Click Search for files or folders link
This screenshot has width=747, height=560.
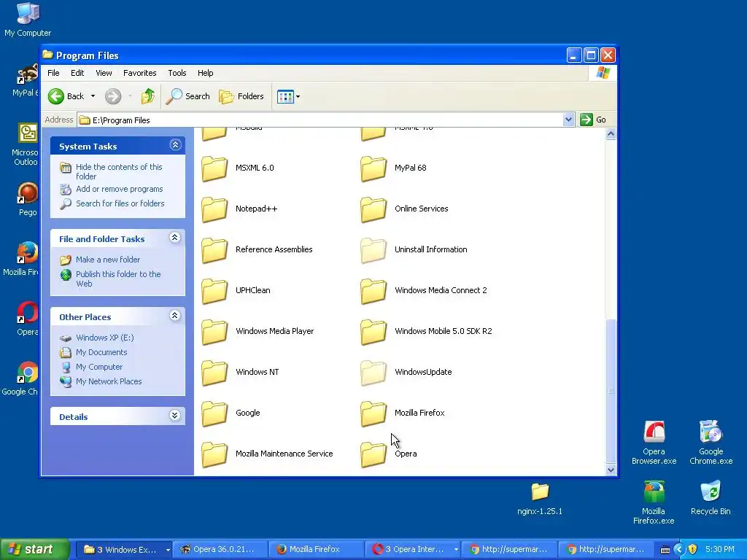click(x=120, y=203)
